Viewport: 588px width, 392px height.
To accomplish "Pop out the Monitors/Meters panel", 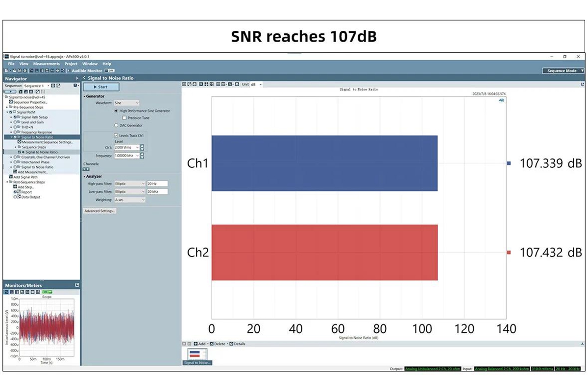I will pos(77,285).
